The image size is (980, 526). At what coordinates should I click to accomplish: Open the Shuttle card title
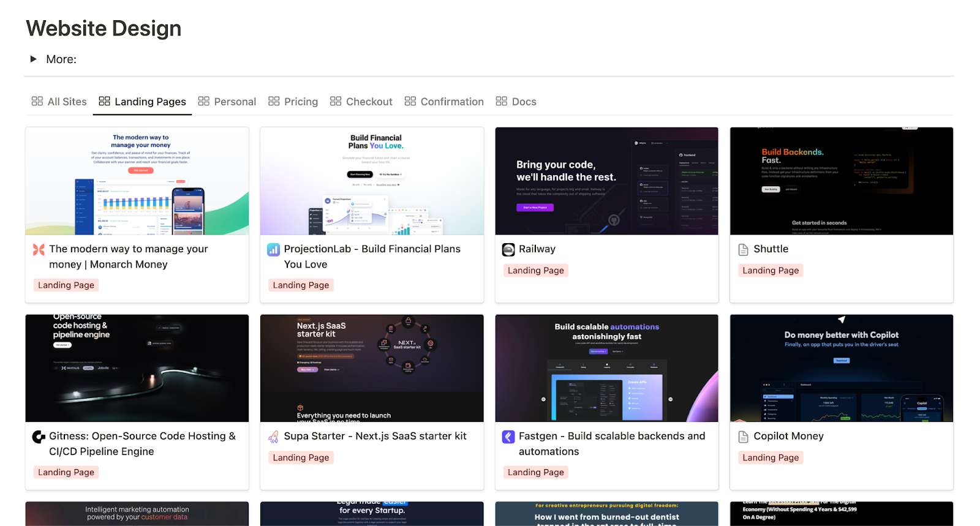pyautogui.click(x=771, y=249)
